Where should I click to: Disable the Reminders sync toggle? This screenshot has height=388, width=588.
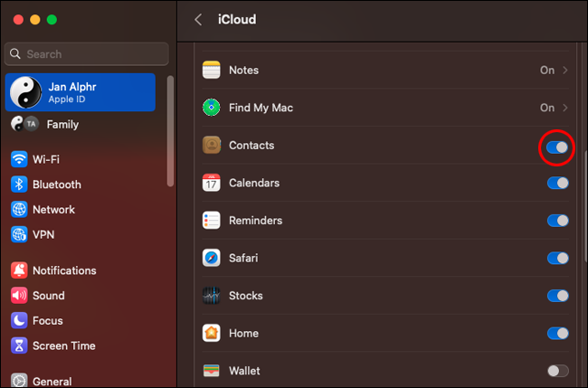pos(557,221)
